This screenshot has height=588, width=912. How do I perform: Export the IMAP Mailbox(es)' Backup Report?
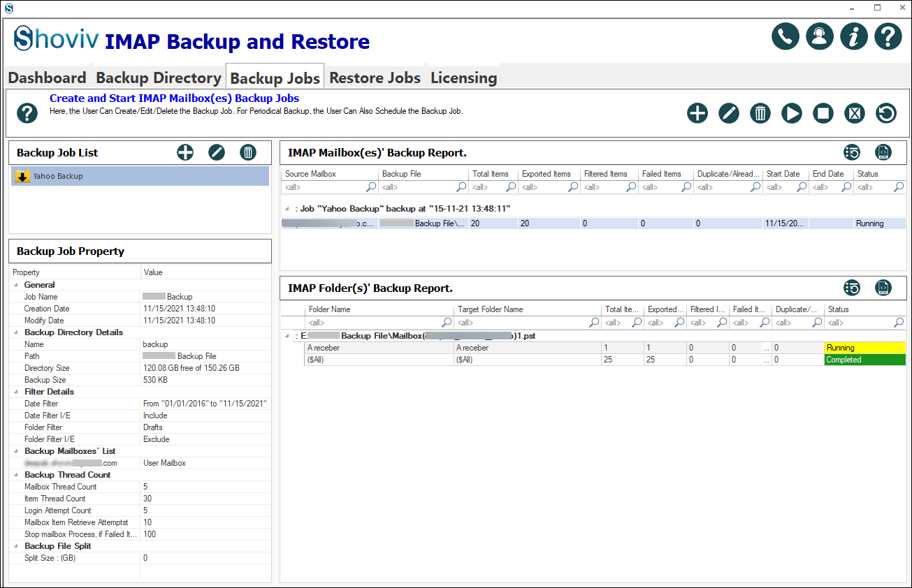pos(883,152)
